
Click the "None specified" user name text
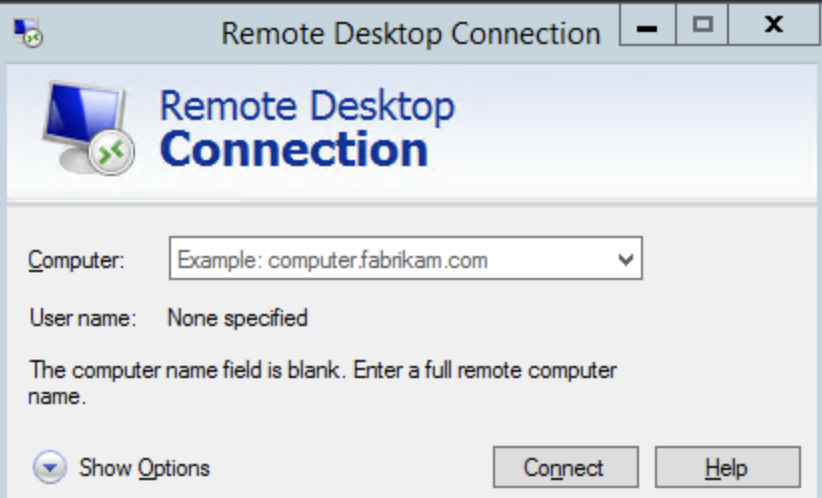click(237, 319)
